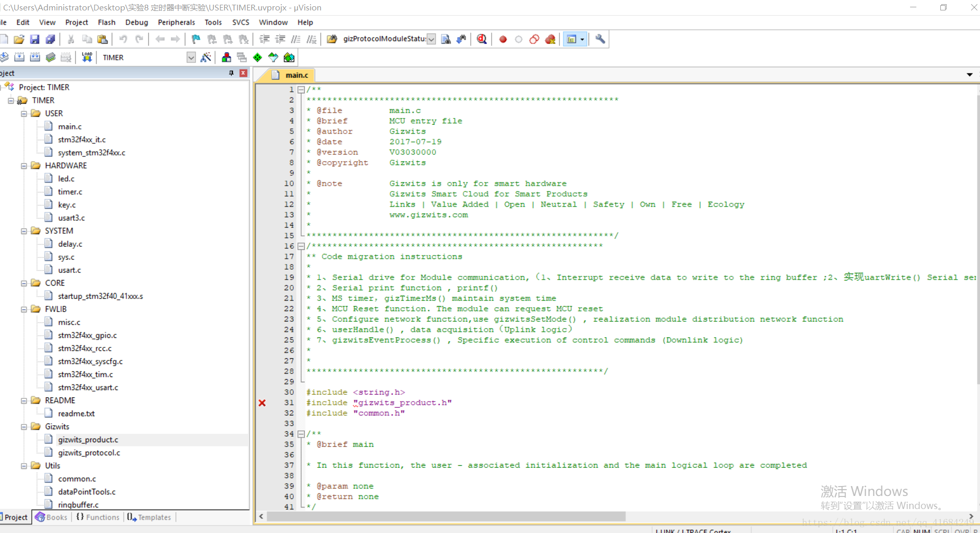This screenshot has height=533, width=980.
Task: Fold the comment block at line 34
Action: point(301,434)
